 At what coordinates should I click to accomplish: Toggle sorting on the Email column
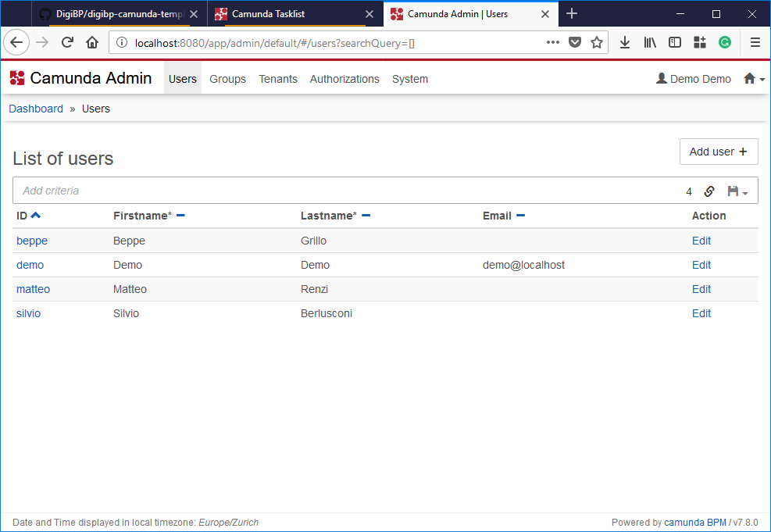click(521, 216)
